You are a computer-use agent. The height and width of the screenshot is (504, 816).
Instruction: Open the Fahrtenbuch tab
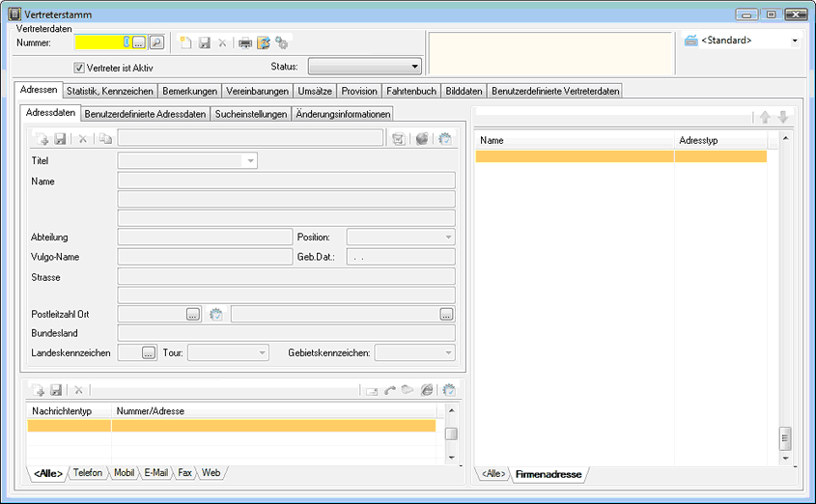point(411,91)
